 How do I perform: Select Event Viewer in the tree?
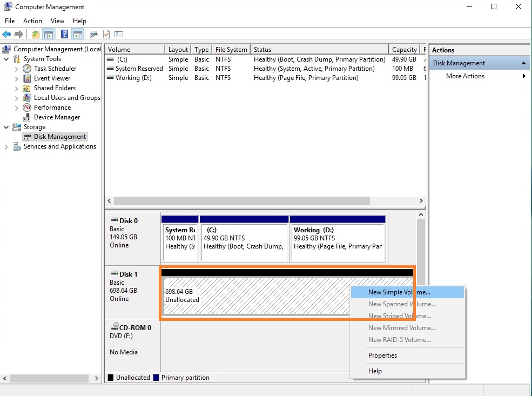52,78
